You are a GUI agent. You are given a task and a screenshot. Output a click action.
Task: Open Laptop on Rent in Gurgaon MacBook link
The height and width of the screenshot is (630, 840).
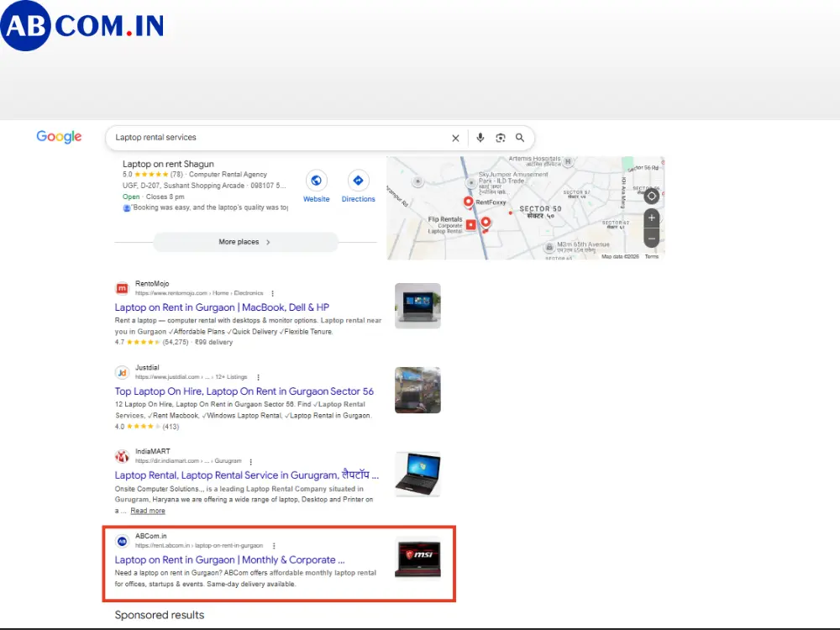click(x=222, y=307)
